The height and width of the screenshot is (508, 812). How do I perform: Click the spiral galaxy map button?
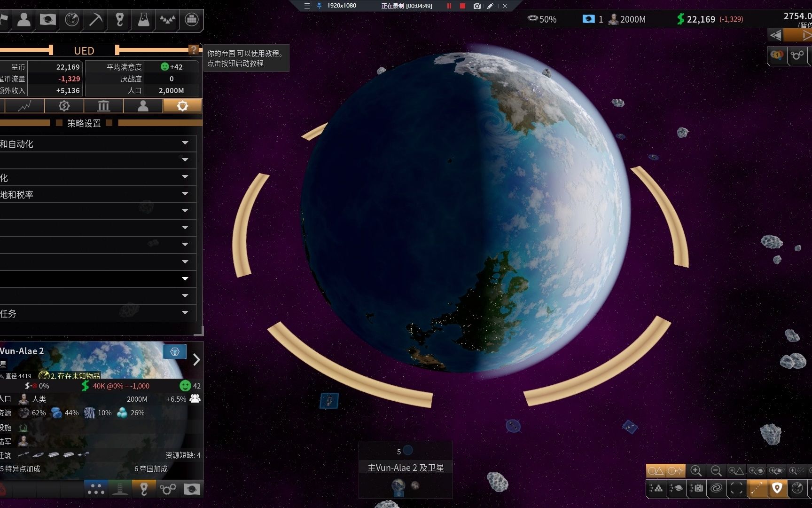tap(716, 488)
